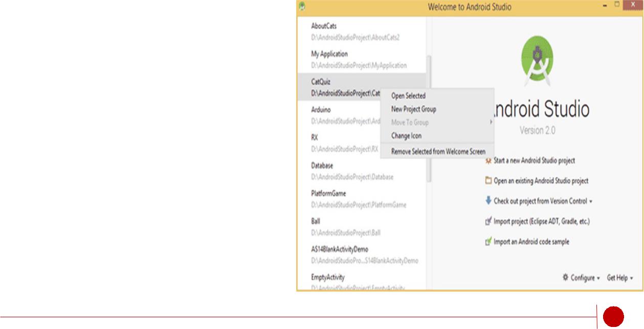Image resolution: width=644 pixels, height=329 pixels.
Task: Open the Version Control dropdown arrow
Action: pyautogui.click(x=591, y=202)
